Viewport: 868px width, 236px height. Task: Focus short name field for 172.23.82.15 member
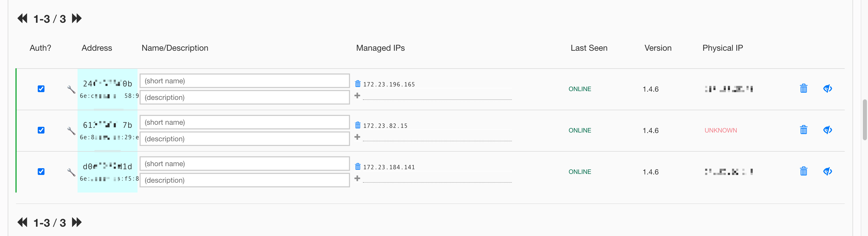click(x=244, y=122)
